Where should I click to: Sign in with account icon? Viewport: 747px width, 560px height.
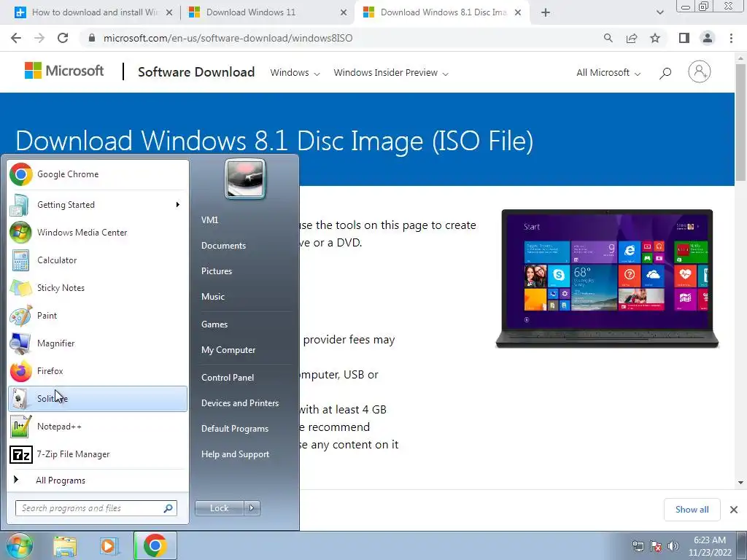(700, 72)
